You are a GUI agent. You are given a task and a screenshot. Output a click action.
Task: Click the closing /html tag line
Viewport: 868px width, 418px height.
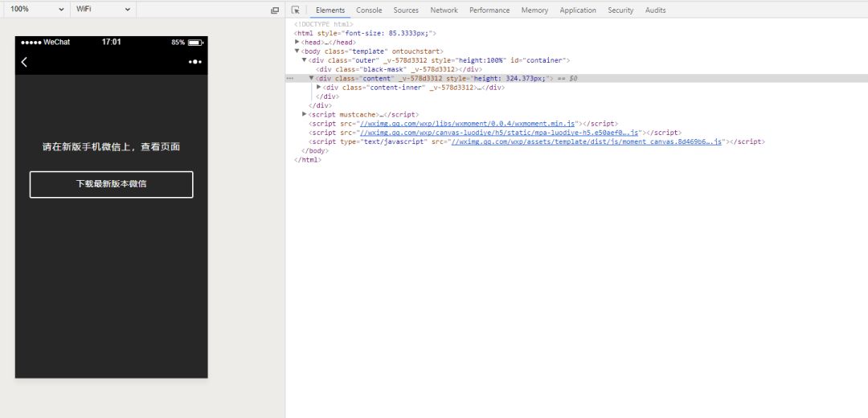pos(307,160)
